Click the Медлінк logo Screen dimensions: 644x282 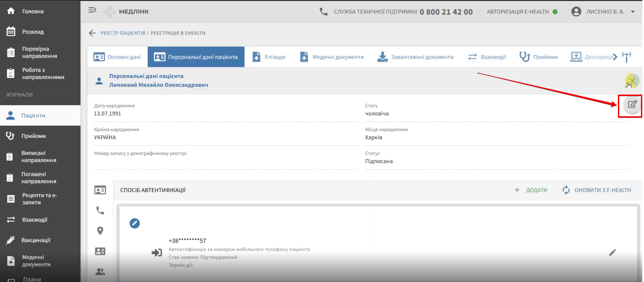tap(126, 12)
